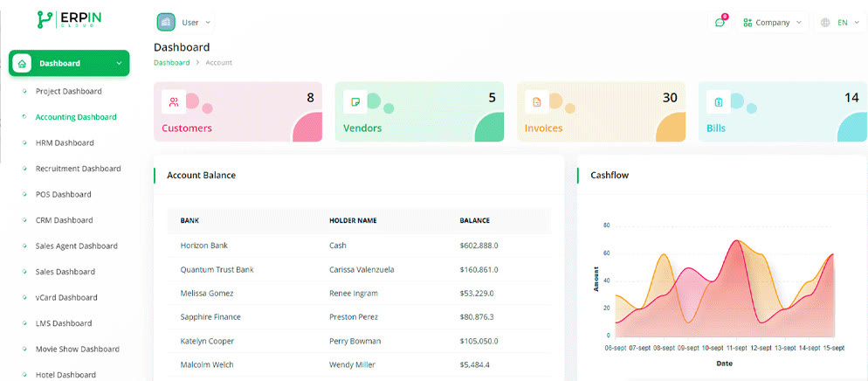Click the globe language icon

coord(825,23)
